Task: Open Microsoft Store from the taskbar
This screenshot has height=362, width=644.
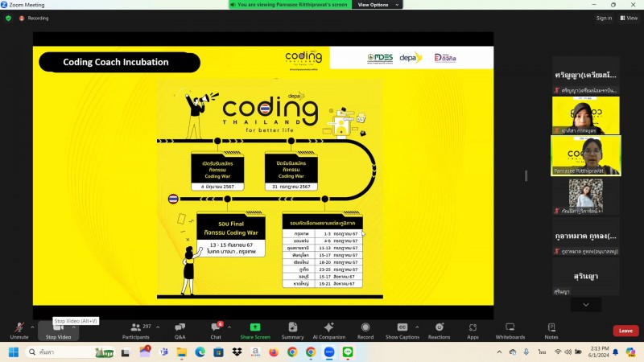Action: point(218,352)
